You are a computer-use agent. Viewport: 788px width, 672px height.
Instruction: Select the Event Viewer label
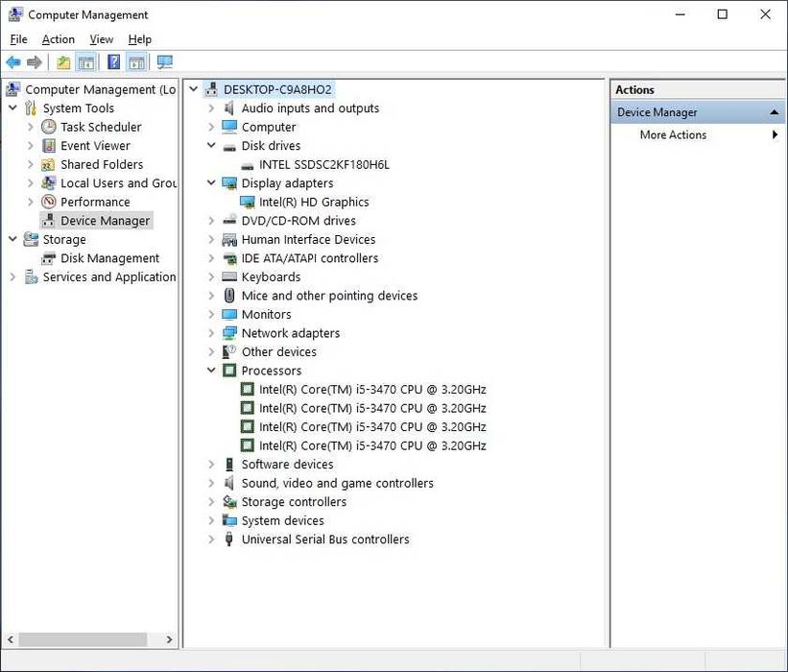click(x=95, y=146)
